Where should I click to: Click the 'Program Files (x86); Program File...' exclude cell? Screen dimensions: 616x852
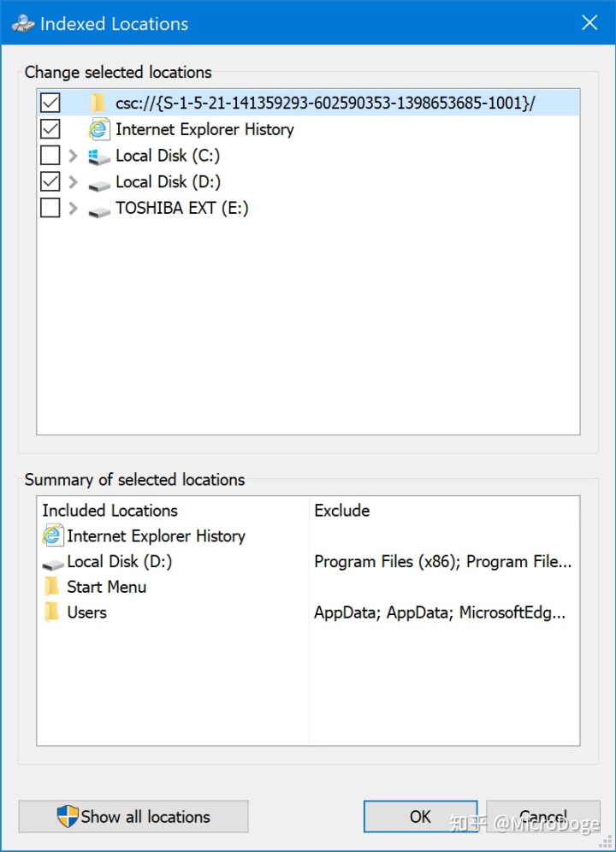(443, 561)
